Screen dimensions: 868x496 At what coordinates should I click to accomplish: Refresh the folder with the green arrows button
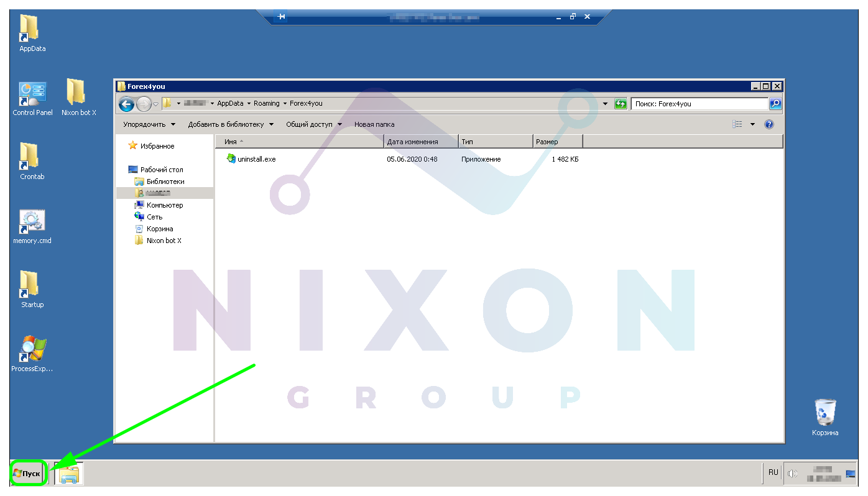[x=621, y=104]
